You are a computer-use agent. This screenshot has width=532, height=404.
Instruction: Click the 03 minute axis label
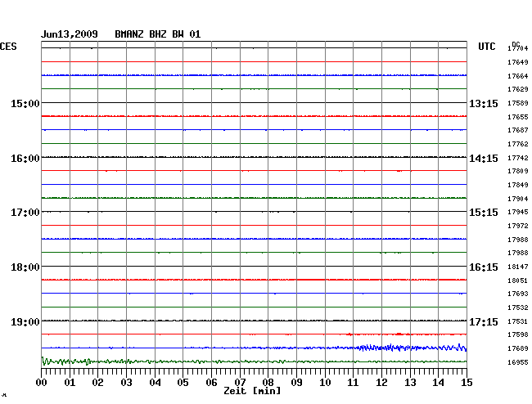point(126,383)
